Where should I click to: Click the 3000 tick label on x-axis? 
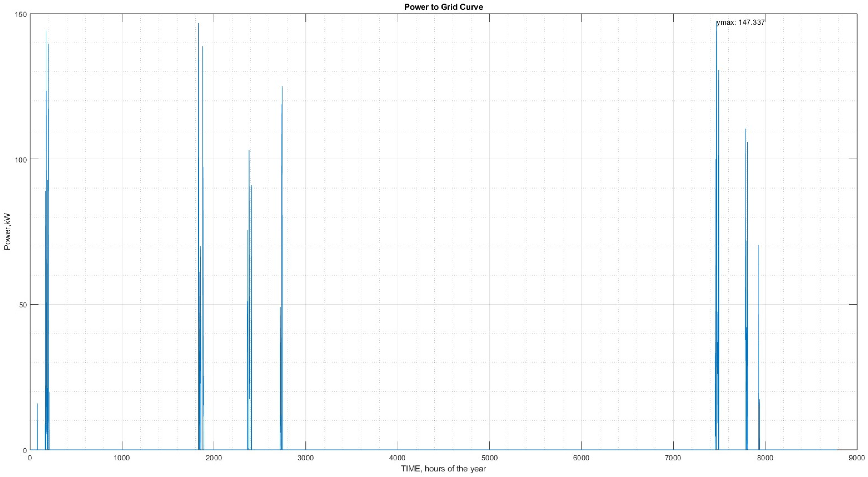coord(306,458)
